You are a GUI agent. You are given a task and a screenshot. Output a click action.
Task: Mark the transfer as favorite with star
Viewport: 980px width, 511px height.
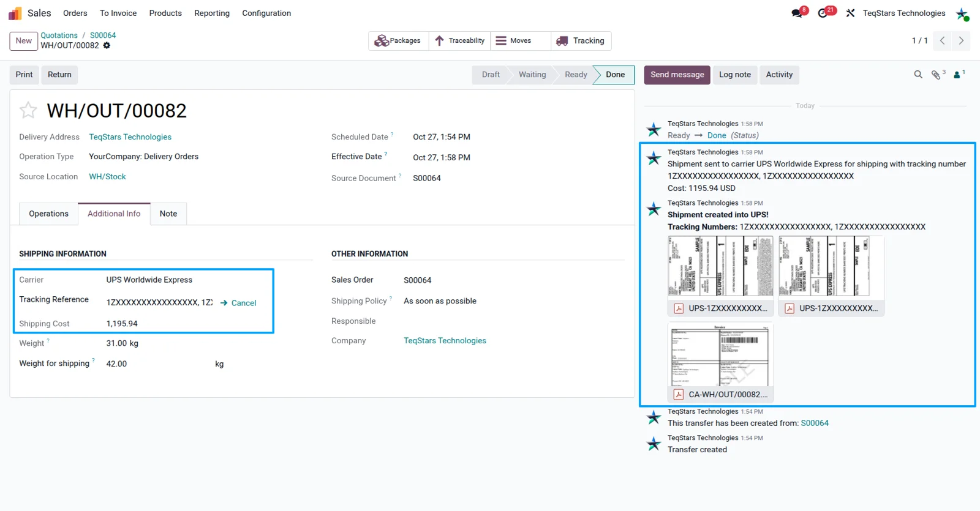coord(28,110)
